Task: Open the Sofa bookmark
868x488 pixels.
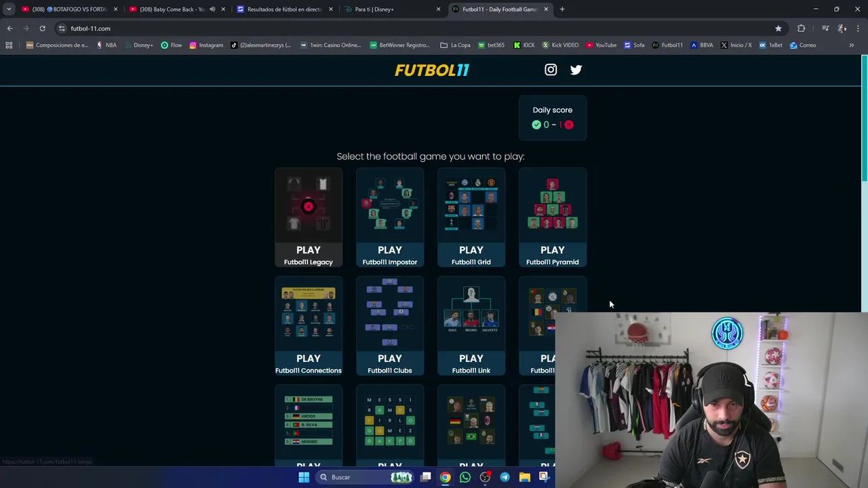Action: pyautogui.click(x=634, y=45)
